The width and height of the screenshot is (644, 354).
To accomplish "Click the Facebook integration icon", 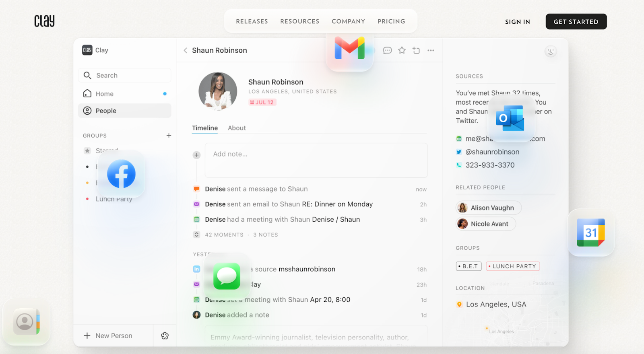I will (121, 174).
